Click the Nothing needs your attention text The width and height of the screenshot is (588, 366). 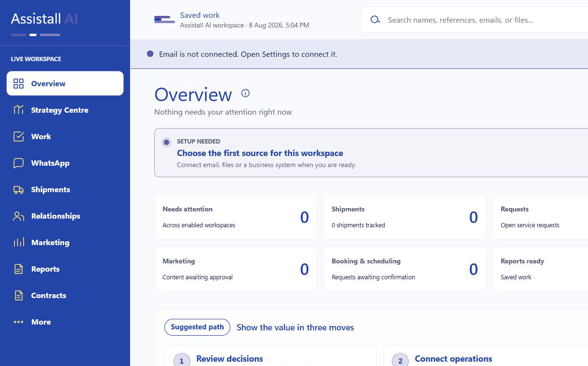pos(223,112)
